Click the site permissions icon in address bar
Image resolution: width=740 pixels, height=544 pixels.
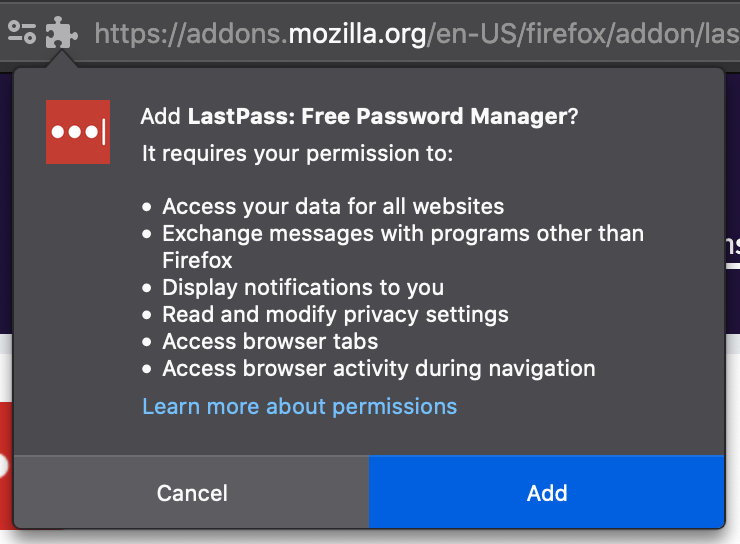(22, 34)
